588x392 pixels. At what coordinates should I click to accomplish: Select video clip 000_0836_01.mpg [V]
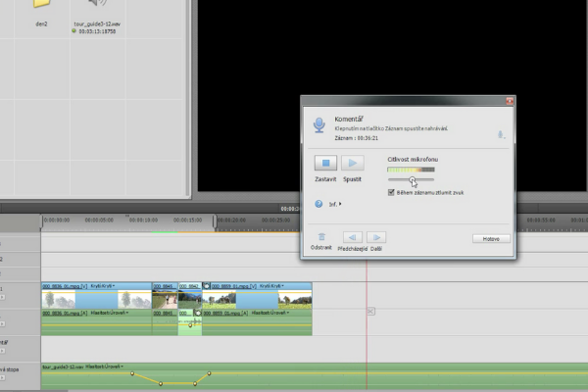click(x=96, y=296)
